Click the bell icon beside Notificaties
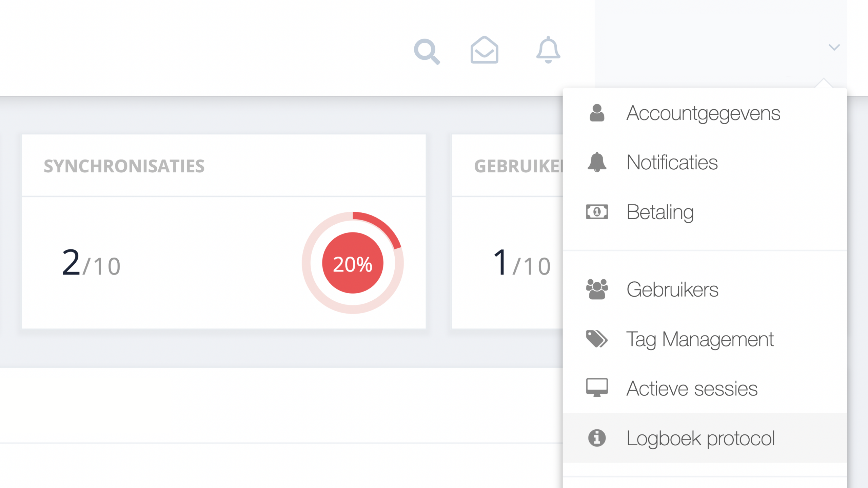868x488 pixels. tap(597, 162)
